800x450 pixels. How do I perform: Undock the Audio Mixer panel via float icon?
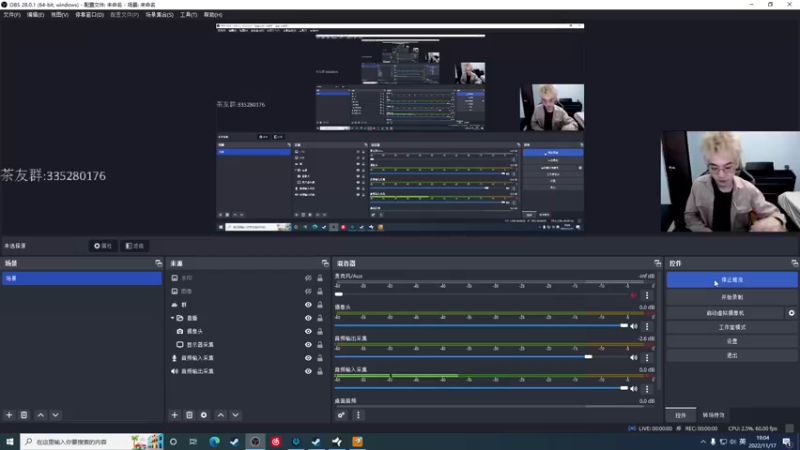tap(657, 263)
